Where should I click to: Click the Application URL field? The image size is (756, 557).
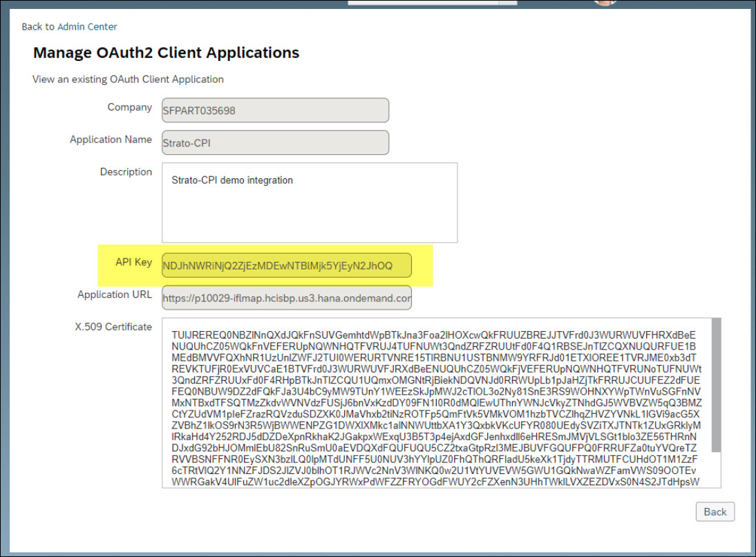286,298
